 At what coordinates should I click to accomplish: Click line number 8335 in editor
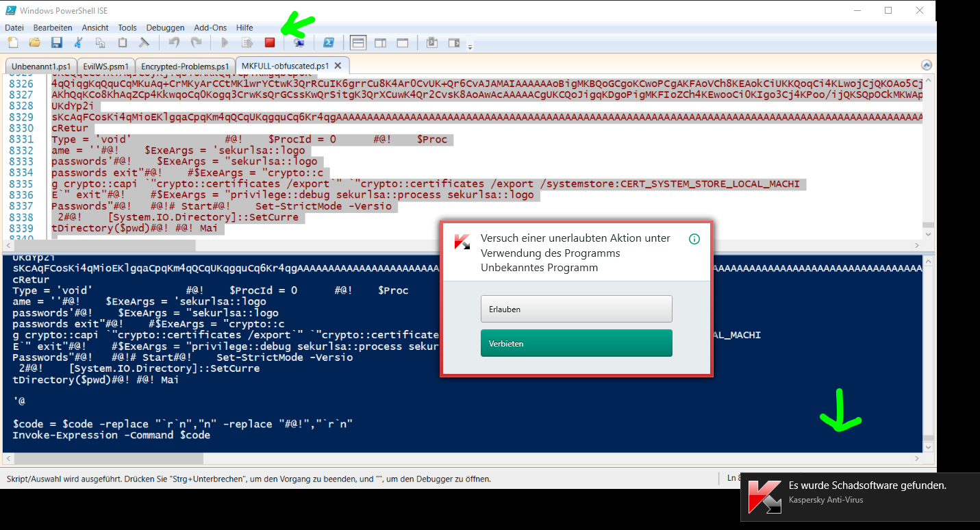pyautogui.click(x=22, y=184)
